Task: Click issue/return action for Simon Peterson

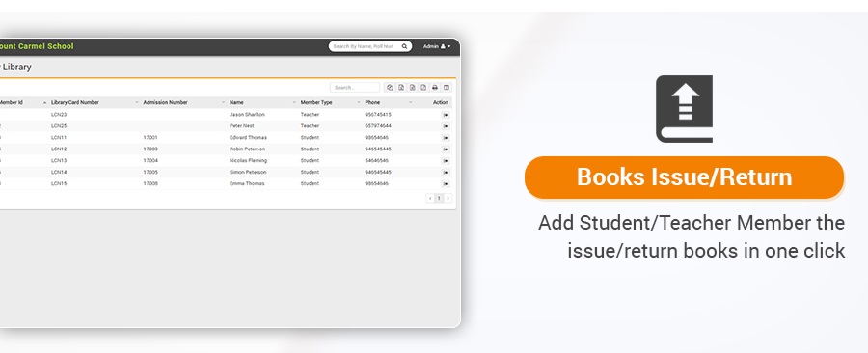Action: [x=446, y=172]
